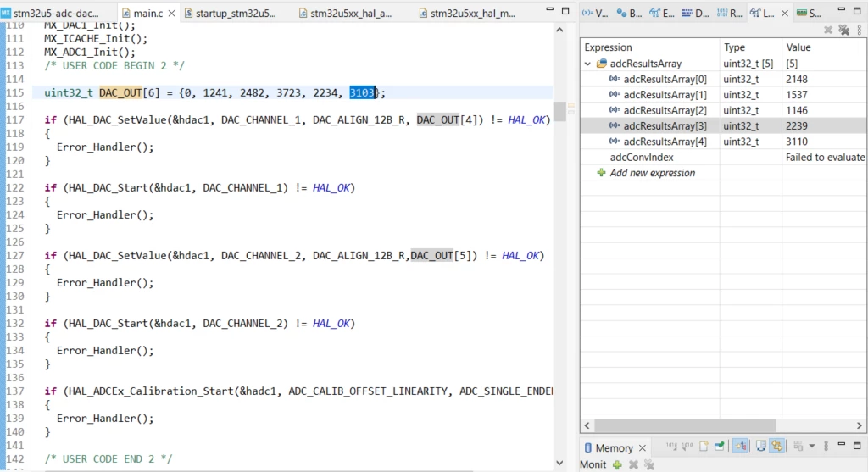Collapse the adcResultsArray tree node
Image resolution: width=868 pixels, height=472 pixels.
point(587,64)
